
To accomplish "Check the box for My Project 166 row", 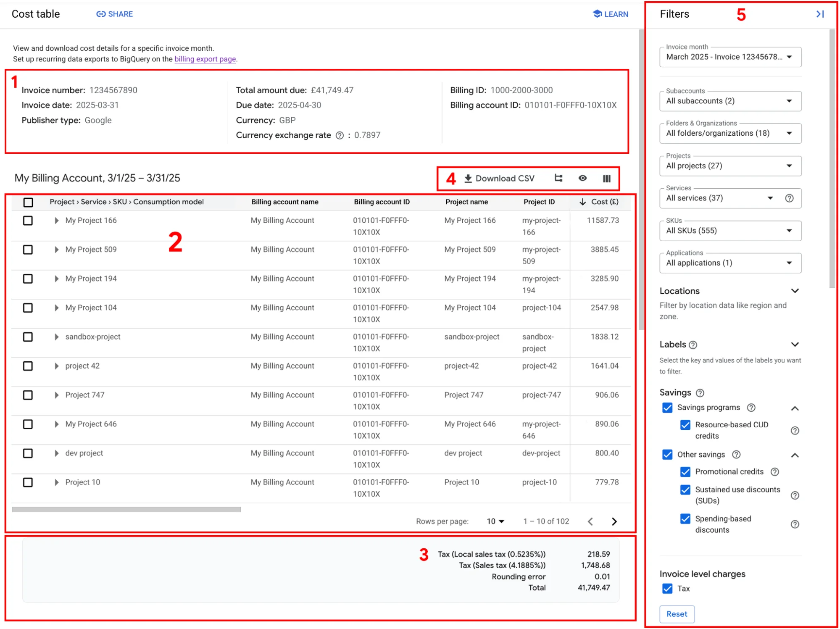I will pos(28,221).
